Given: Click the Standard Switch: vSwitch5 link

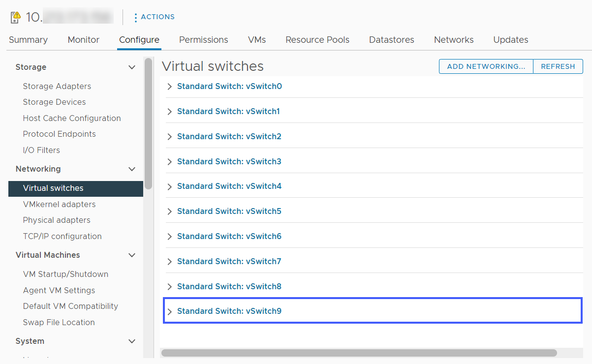Looking at the screenshot, I should click(x=229, y=212).
